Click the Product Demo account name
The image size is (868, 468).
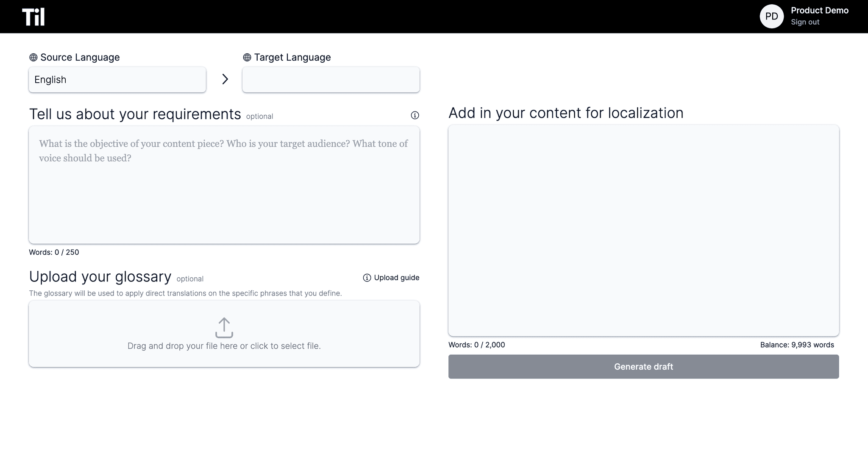(819, 11)
